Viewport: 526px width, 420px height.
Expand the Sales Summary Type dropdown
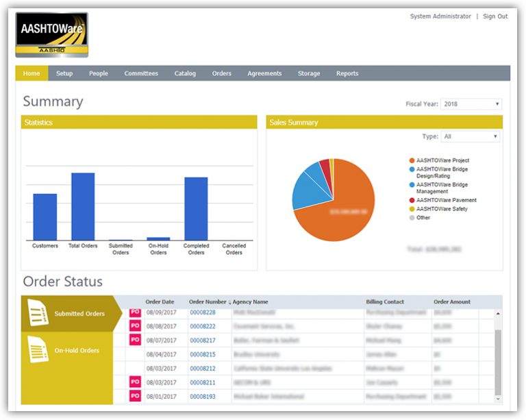[470, 136]
